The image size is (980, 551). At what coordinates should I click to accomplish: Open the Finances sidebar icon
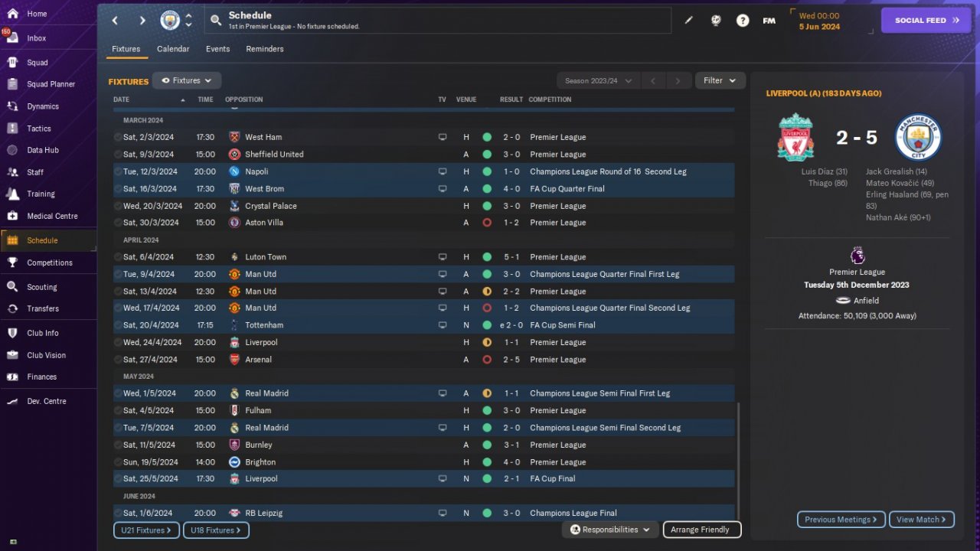pos(12,377)
